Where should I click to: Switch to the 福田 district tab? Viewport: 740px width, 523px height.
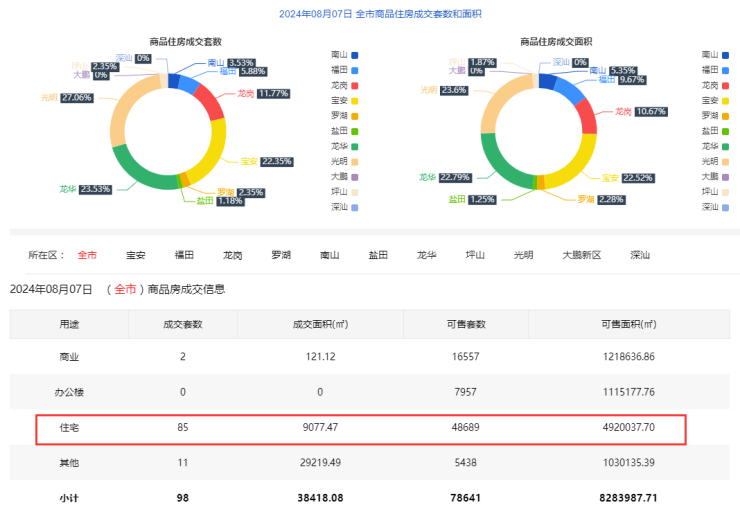(184, 255)
